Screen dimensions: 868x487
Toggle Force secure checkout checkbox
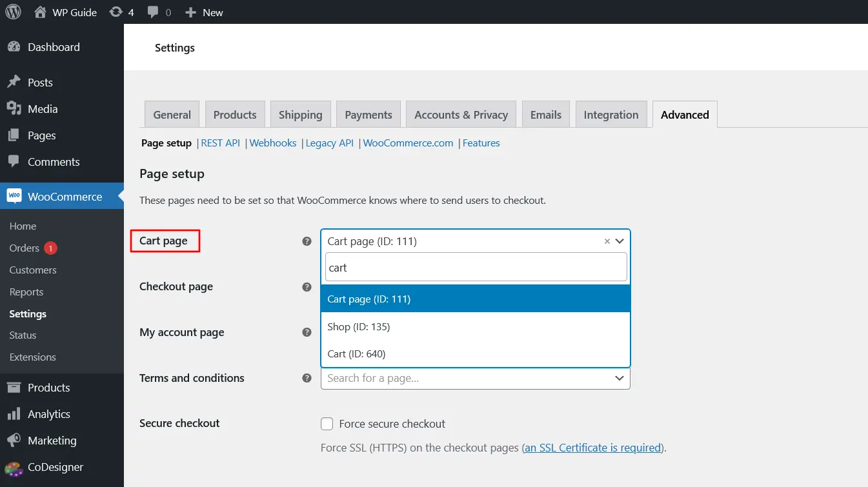[x=327, y=424]
